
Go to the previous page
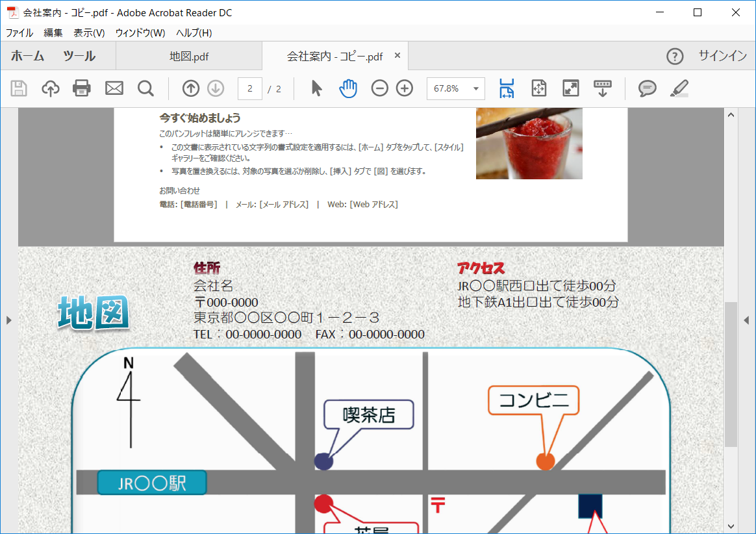click(190, 88)
